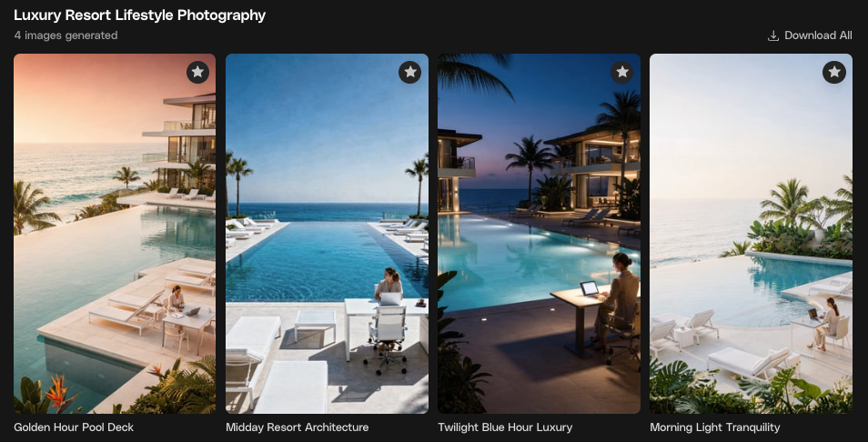Open the Golden Hour Pool Deck thumbnail
This screenshot has height=442, width=868.
115,234
